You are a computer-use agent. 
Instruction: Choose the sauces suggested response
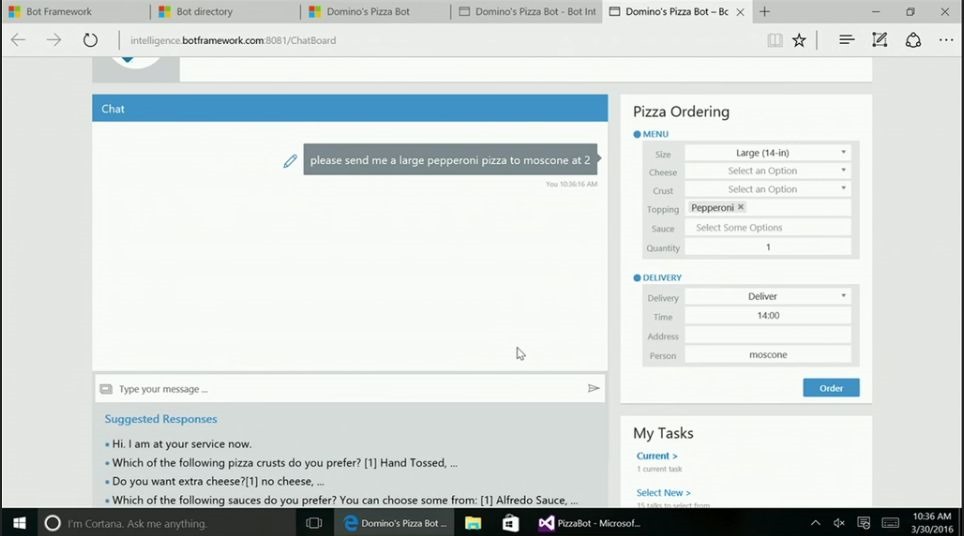coord(345,500)
